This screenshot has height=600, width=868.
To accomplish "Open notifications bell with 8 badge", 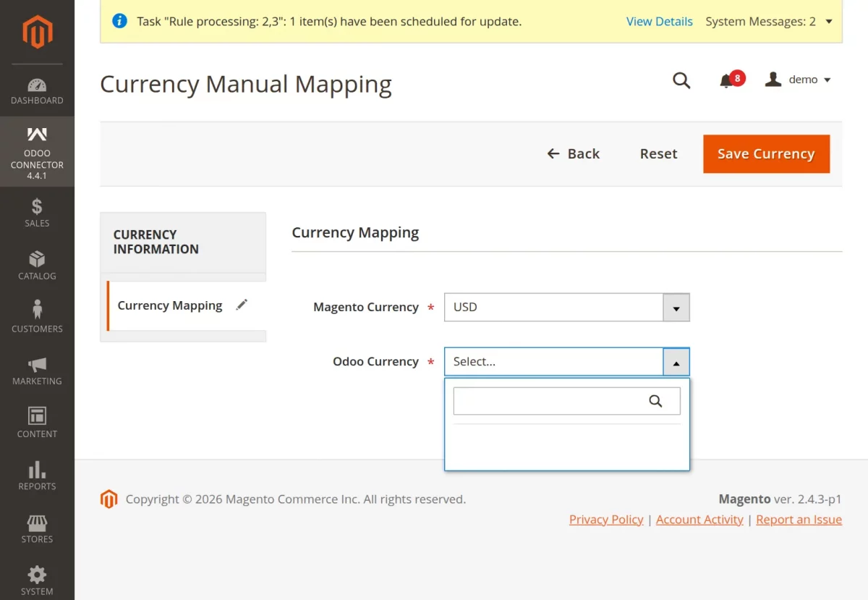I will 731,80.
